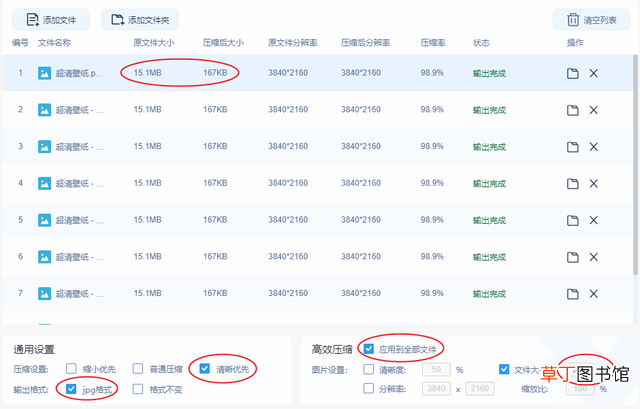The image size is (640, 409).
Task: Click 167KB compressed size in row 5
Action: 215,220
